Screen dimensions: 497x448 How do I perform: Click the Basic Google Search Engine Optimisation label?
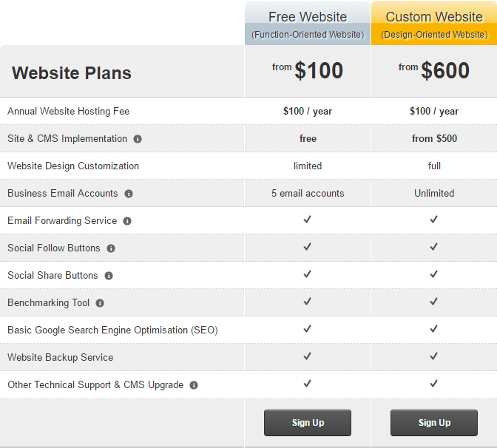pyautogui.click(x=112, y=330)
